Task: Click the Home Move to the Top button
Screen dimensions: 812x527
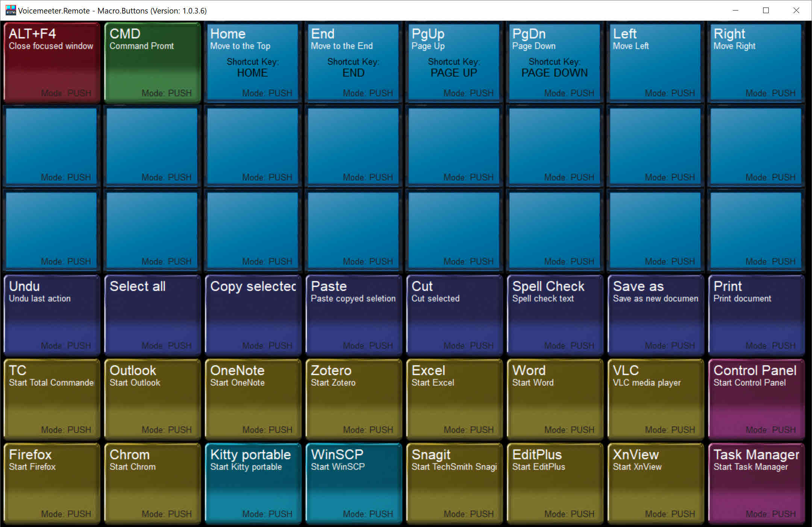Action: click(253, 62)
